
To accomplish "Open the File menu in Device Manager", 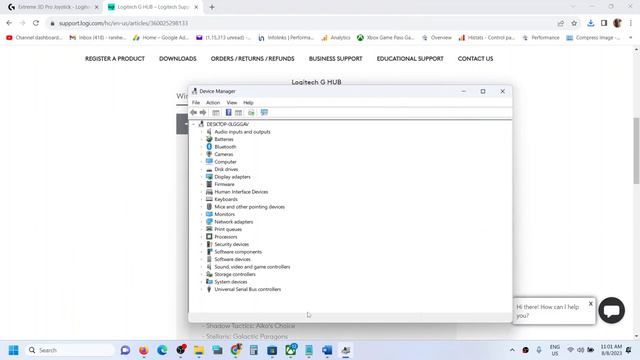I will point(196,103).
